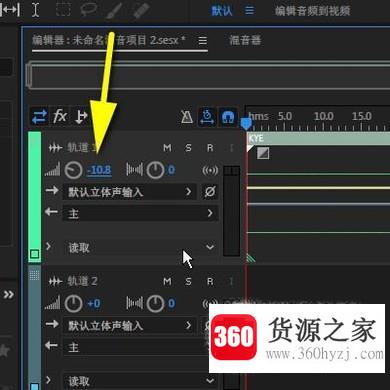Click 轨道 1 input arrow icon
This screenshot has width=390, height=390.
[52, 190]
